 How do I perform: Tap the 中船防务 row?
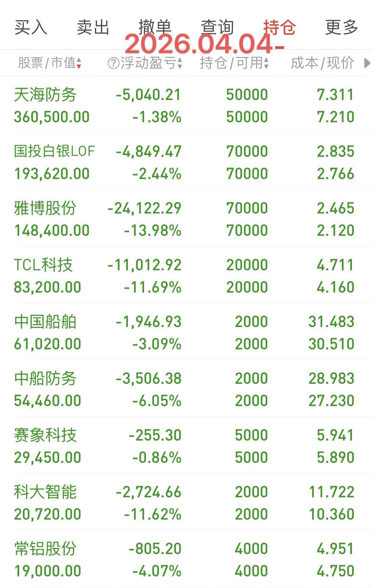186,389
